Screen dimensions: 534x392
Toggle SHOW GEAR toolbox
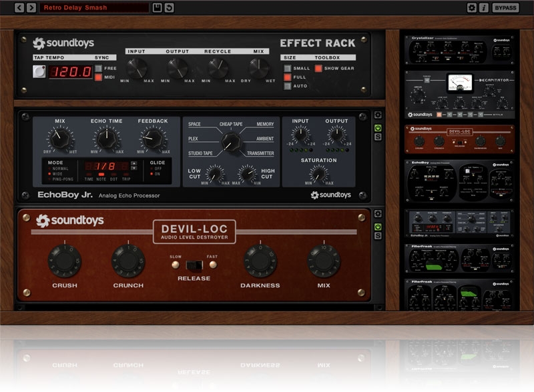[x=318, y=69]
